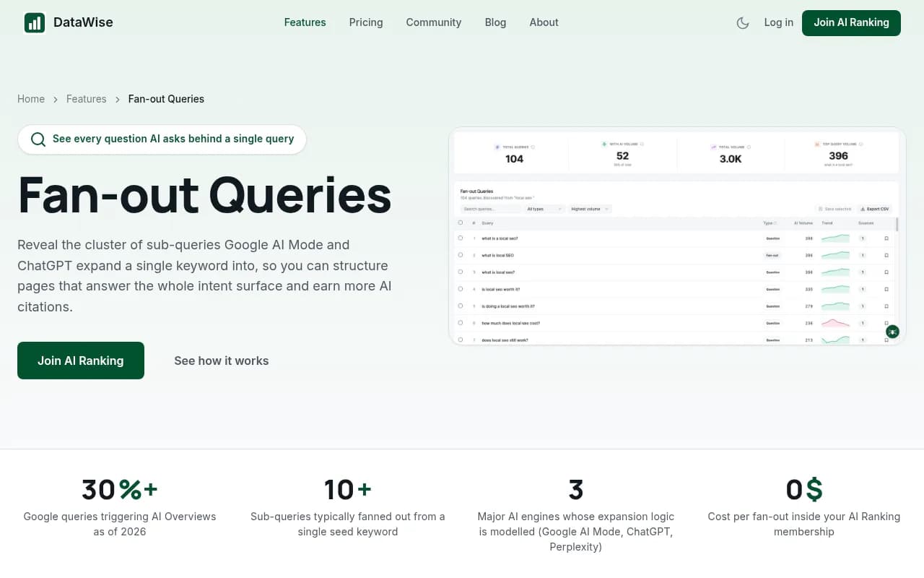924x578 pixels.
Task: Click the '0$' cost statistic
Action: point(804,490)
